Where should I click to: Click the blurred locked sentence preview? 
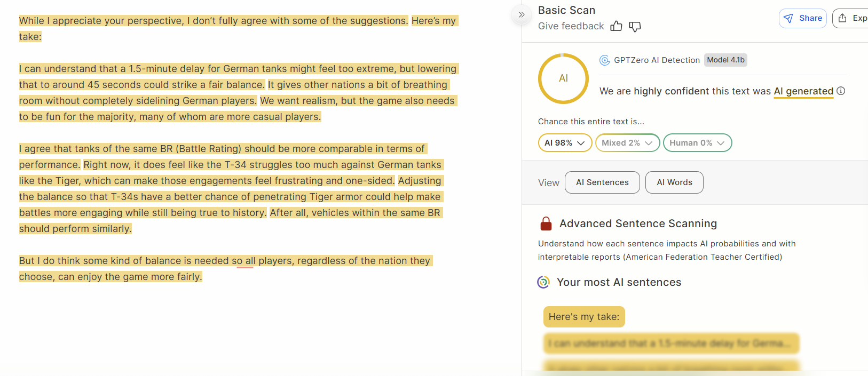pos(671,343)
